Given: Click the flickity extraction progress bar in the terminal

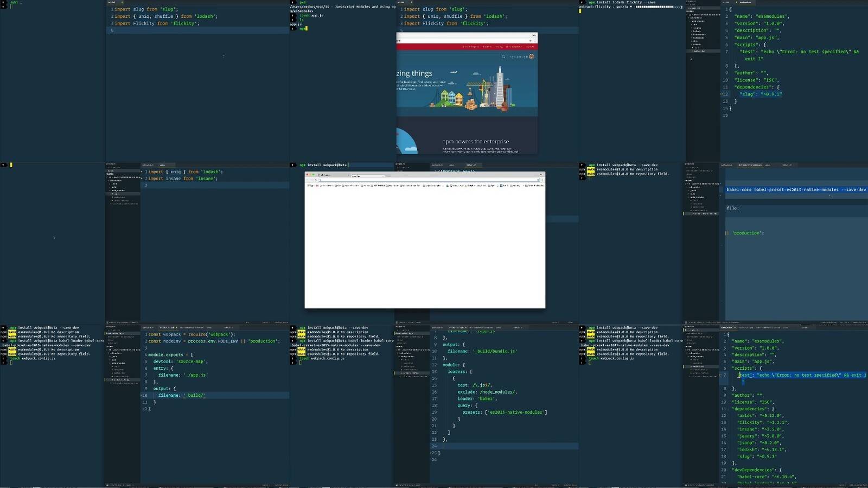Looking at the screenshot, I should click(658, 7).
